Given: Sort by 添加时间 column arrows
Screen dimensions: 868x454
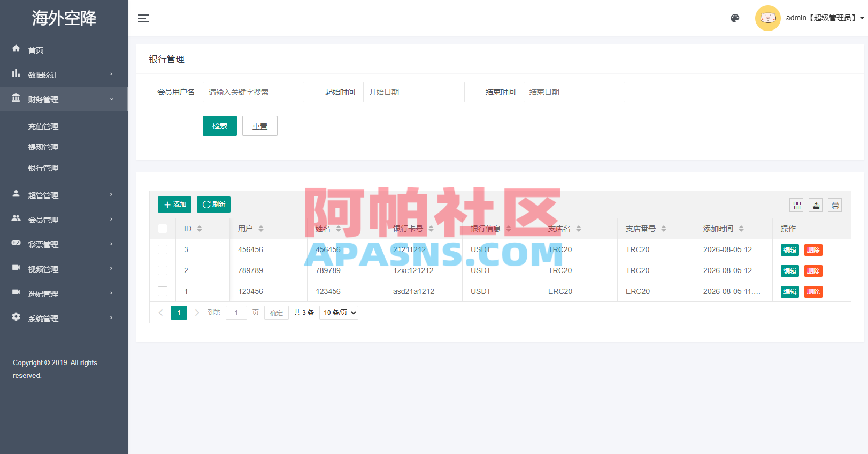Looking at the screenshot, I should [x=741, y=229].
